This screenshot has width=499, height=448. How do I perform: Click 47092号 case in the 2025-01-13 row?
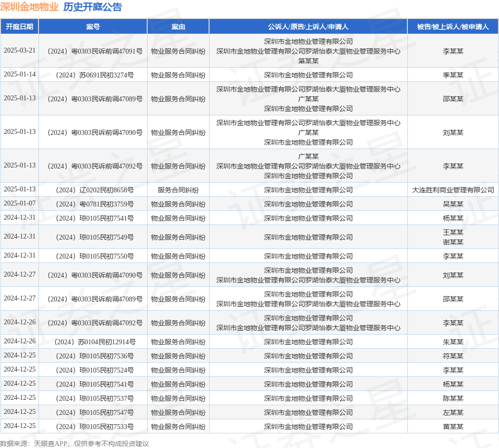pos(95,166)
